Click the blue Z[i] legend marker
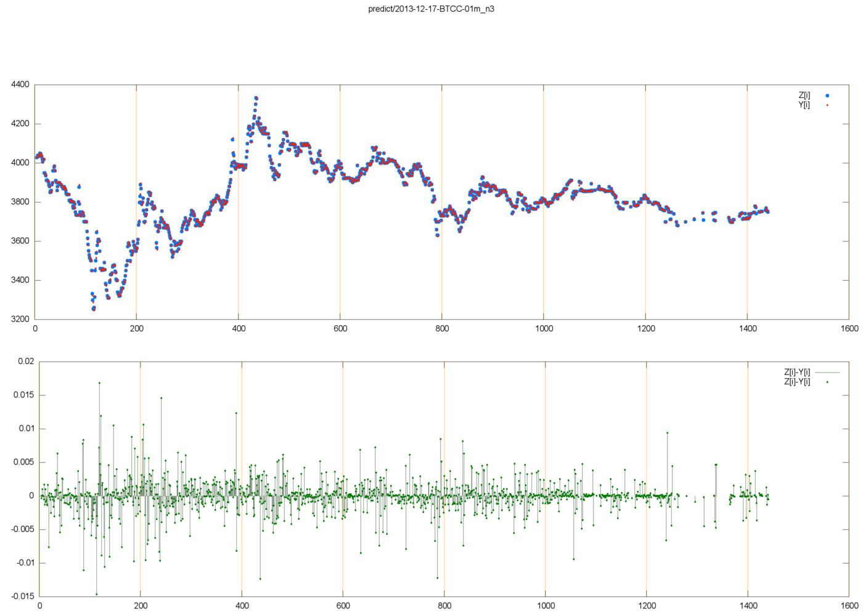 pyautogui.click(x=827, y=95)
